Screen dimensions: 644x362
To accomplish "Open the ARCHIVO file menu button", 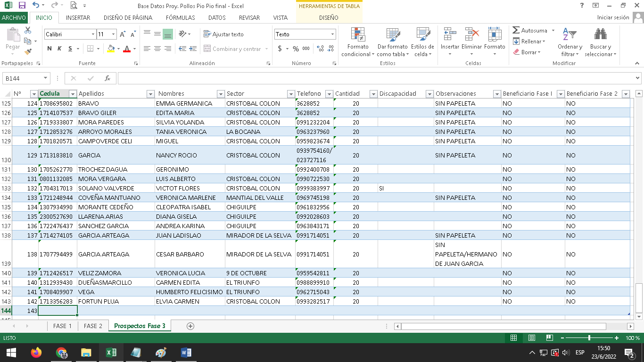I will (14, 18).
